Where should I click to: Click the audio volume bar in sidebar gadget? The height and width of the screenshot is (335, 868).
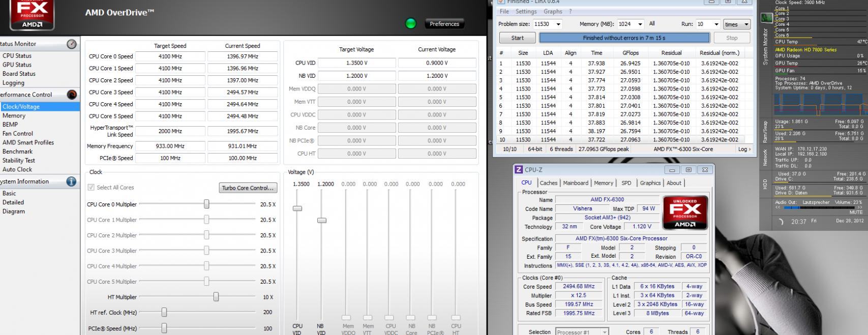tap(819, 207)
